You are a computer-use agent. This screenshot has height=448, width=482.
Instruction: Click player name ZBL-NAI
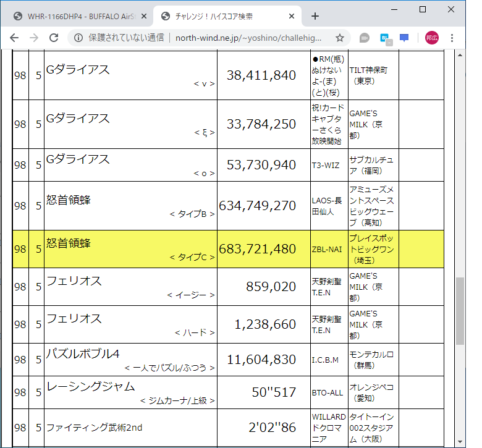click(327, 250)
